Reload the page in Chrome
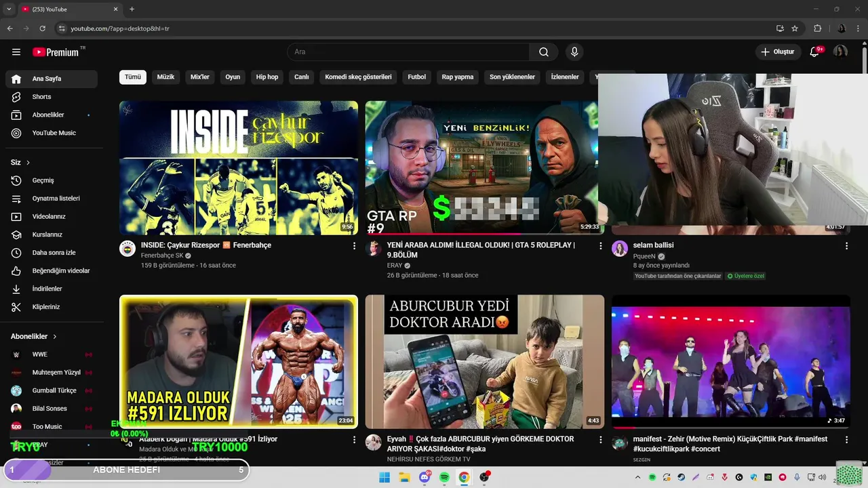 (42, 28)
